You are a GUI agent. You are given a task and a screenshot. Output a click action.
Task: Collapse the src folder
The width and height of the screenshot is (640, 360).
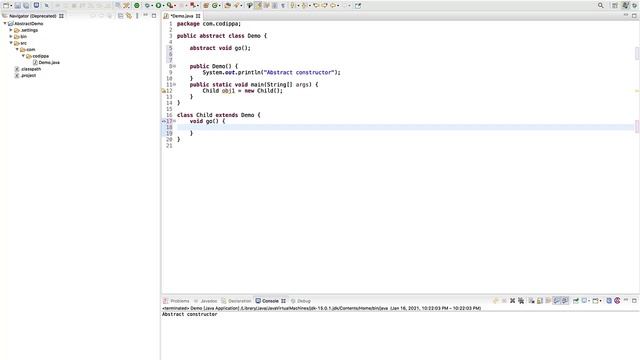click(x=11, y=43)
